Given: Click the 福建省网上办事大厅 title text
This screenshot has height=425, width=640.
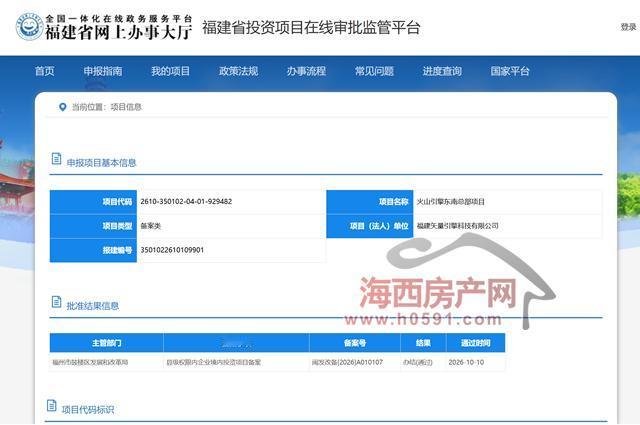Looking at the screenshot, I should [x=118, y=33].
